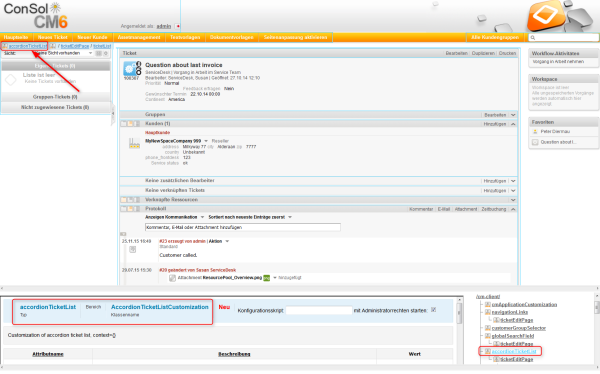Click Hinzufügen for verknüpfte Tickets
Screen dimensions: 600x374
pyautogui.click(x=495, y=191)
